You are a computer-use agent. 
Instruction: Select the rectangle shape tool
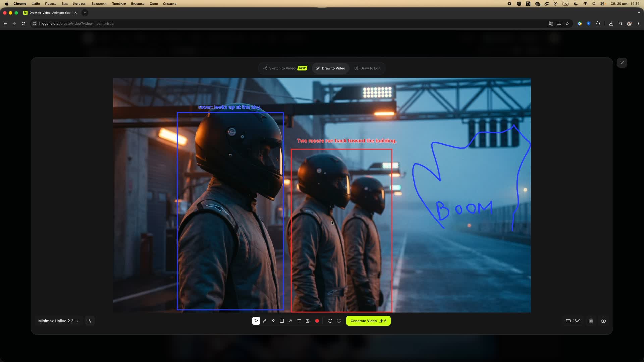point(282,321)
